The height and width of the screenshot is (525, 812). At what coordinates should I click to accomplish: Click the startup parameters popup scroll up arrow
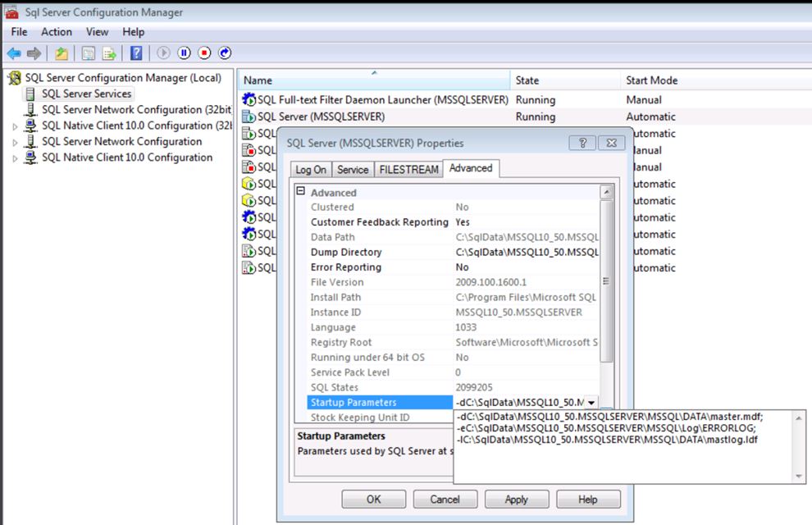(x=799, y=418)
